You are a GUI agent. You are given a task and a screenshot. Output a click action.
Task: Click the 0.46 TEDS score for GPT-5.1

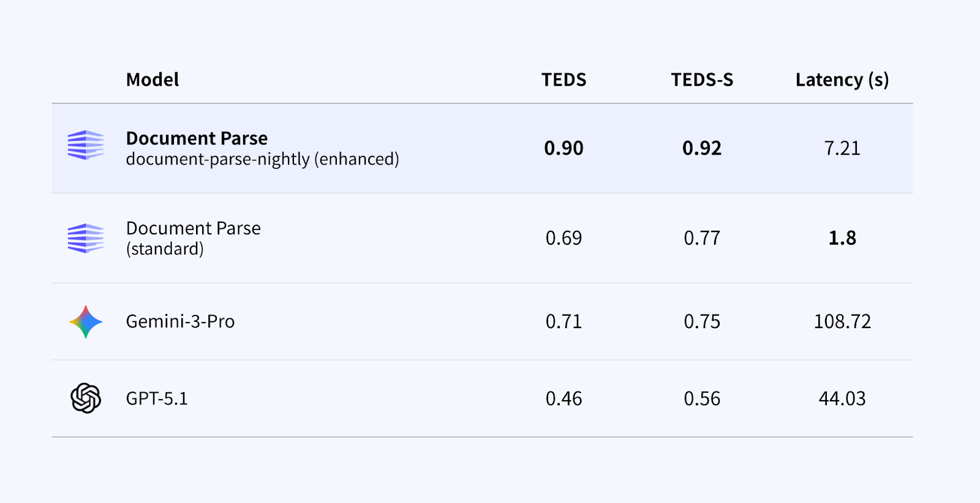[x=563, y=399]
